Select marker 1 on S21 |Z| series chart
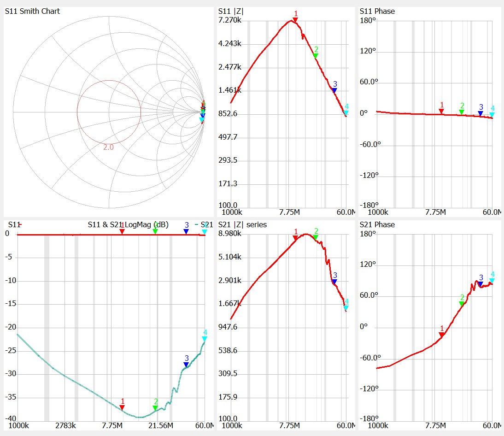This screenshot has height=436, width=504. click(x=295, y=238)
